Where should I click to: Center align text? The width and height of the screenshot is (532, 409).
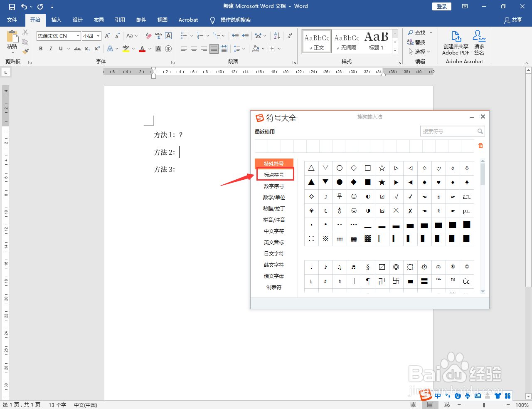(x=194, y=49)
